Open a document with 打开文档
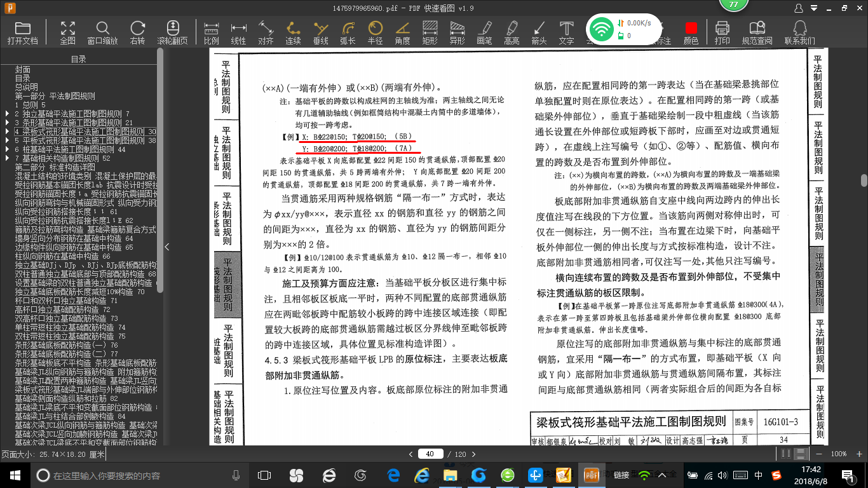Viewport: 868px width, 488px height. pyautogui.click(x=23, y=32)
